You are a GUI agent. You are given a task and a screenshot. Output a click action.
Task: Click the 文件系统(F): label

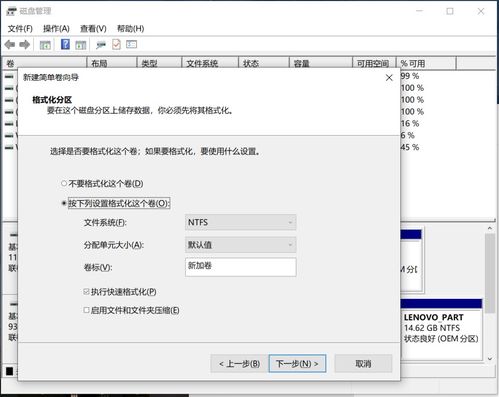[x=105, y=222]
